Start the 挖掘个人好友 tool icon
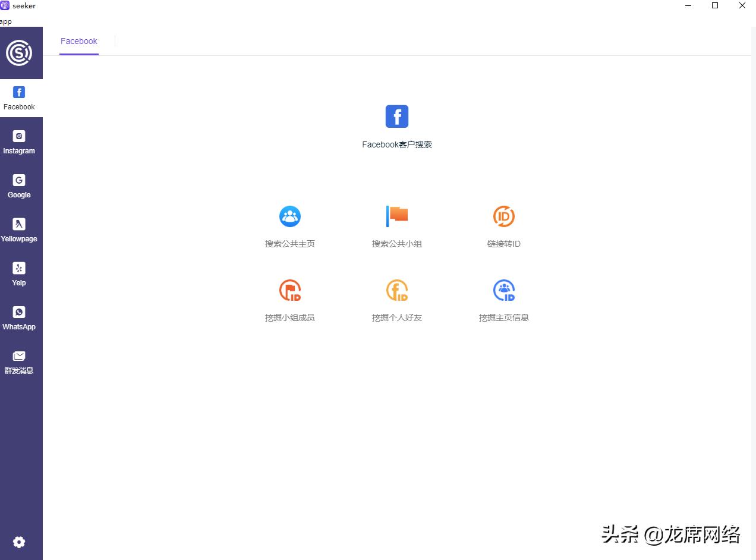The image size is (756, 560). (397, 290)
